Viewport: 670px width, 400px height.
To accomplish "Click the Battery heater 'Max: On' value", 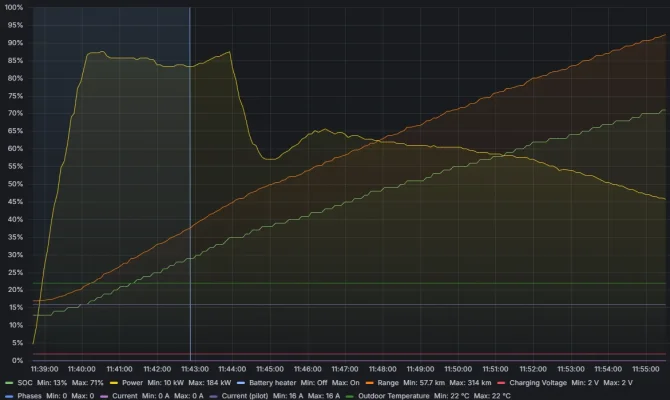I will point(345,383).
